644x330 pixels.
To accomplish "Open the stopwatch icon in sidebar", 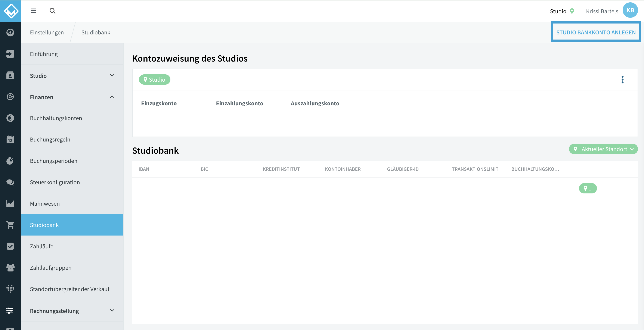I will pos(10,161).
